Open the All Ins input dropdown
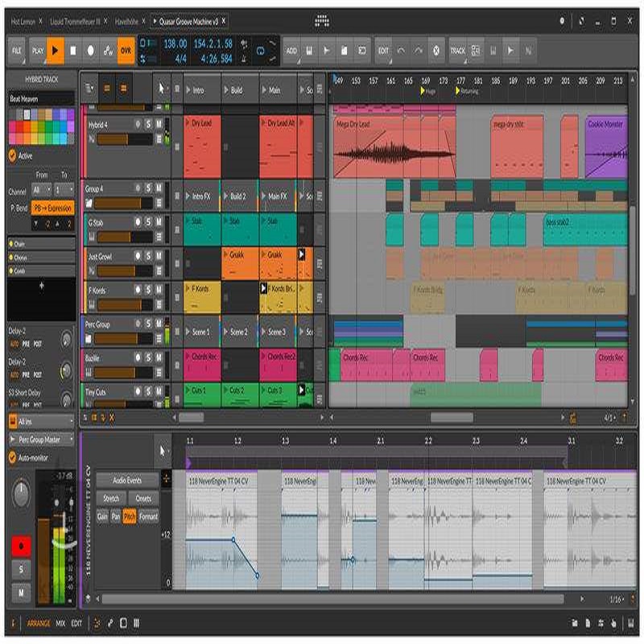Image resolution: width=644 pixels, height=644 pixels. (x=41, y=421)
